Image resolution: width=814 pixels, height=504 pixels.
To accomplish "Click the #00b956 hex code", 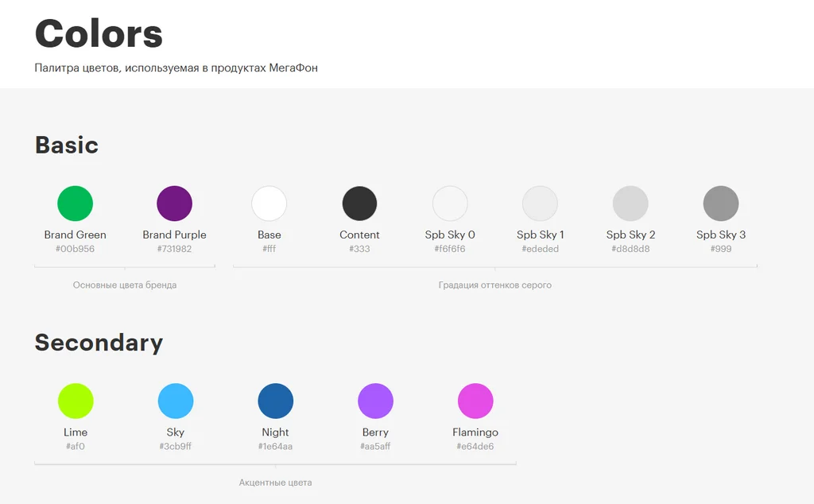I will pos(75,250).
